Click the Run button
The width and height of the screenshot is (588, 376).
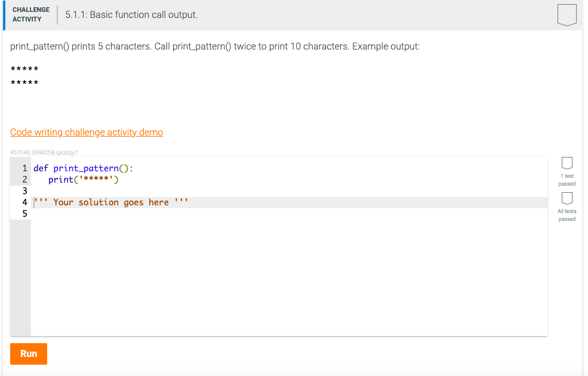point(28,353)
